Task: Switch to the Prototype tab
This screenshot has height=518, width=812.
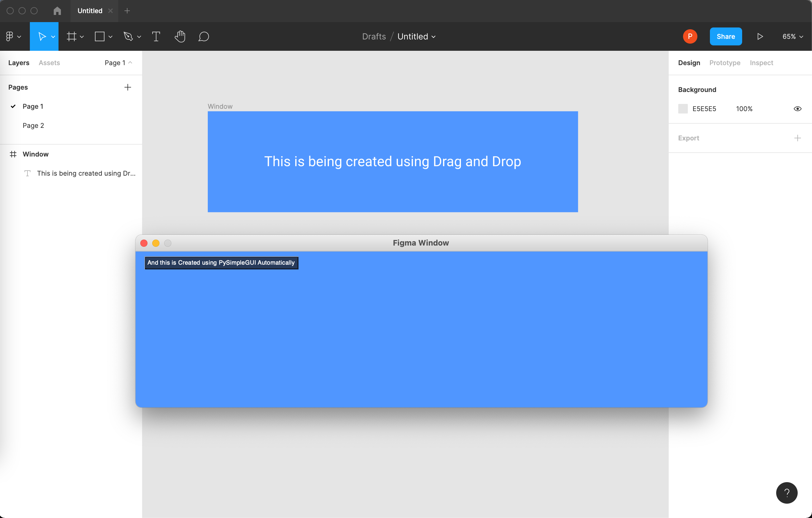Action: click(x=724, y=62)
